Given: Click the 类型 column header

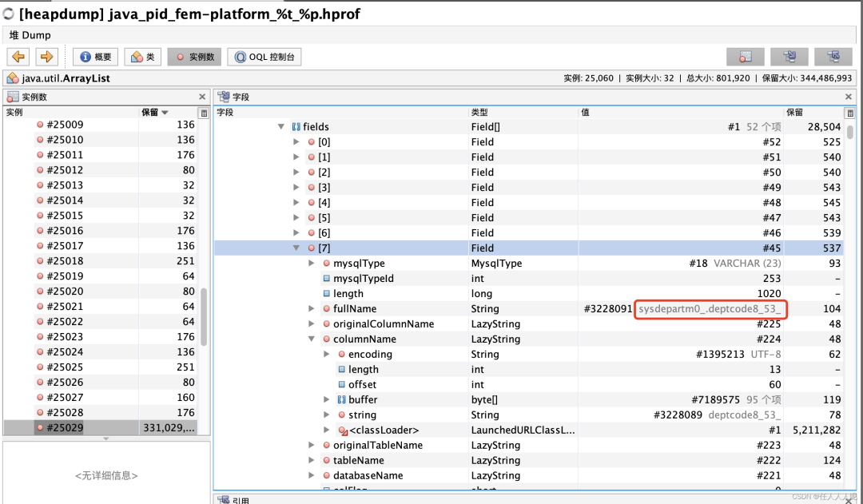Looking at the screenshot, I should 523,113.
